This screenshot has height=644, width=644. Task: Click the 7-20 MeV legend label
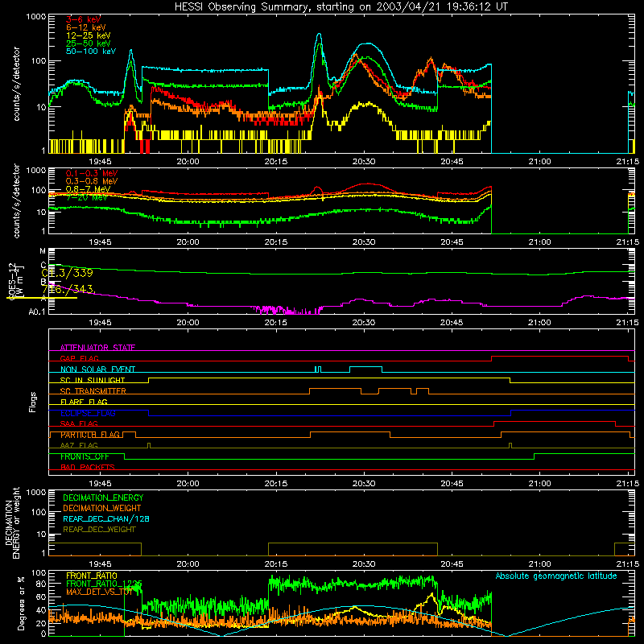[87, 197]
